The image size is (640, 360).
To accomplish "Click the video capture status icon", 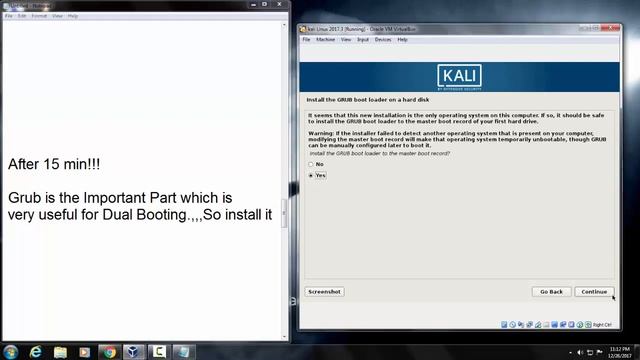I will pyautogui.click(x=563, y=324).
